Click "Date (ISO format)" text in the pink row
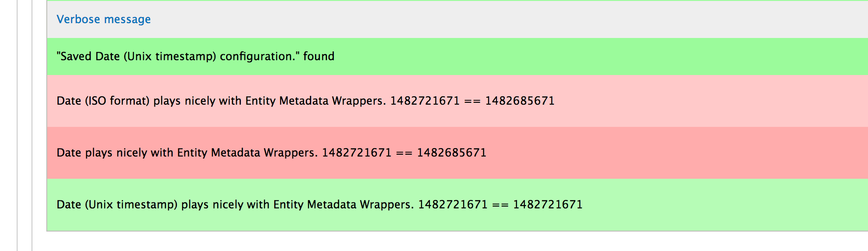The width and height of the screenshot is (868, 251). pos(103,101)
